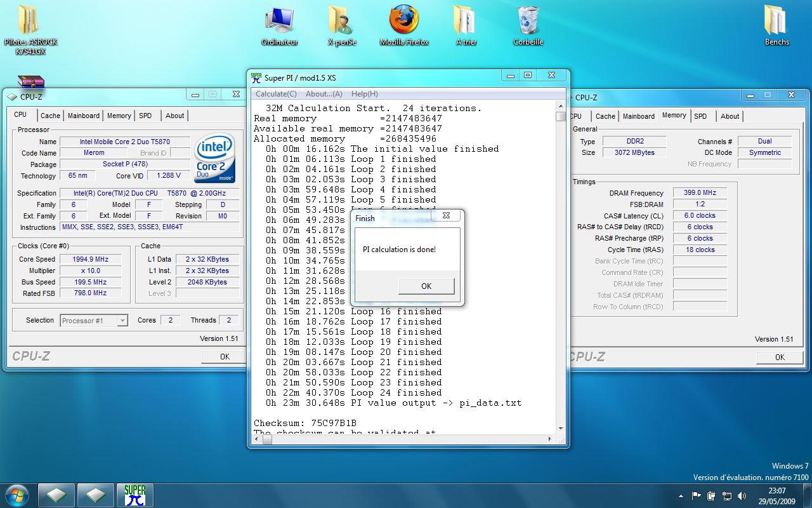
Task: Open the Benchs folder on the desktop
Action: pyautogui.click(x=776, y=27)
